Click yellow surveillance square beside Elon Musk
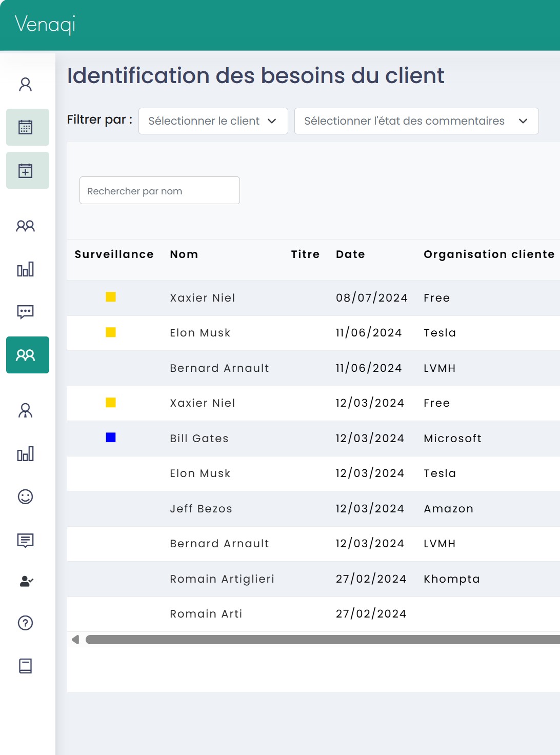The width and height of the screenshot is (560, 755). point(111,332)
